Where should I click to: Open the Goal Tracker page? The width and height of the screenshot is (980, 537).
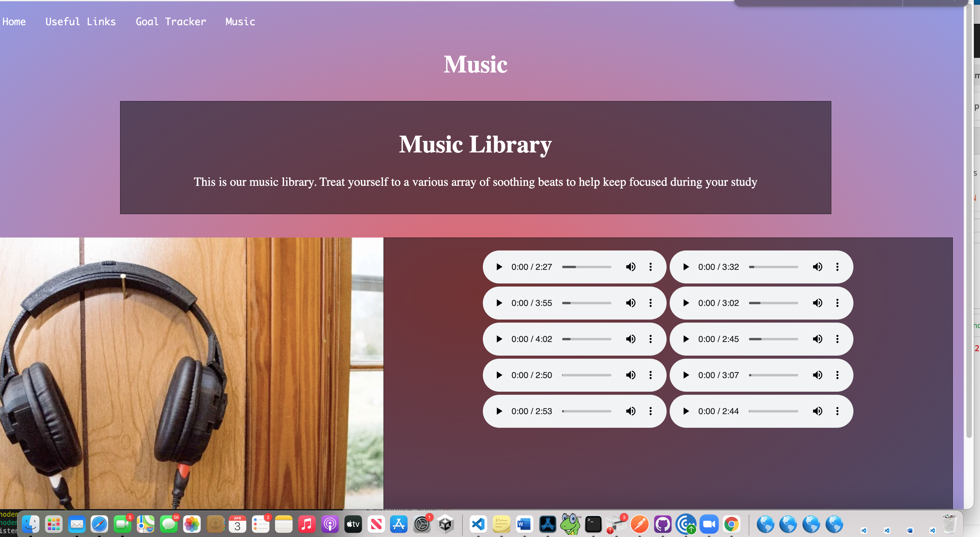click(171, 22)
